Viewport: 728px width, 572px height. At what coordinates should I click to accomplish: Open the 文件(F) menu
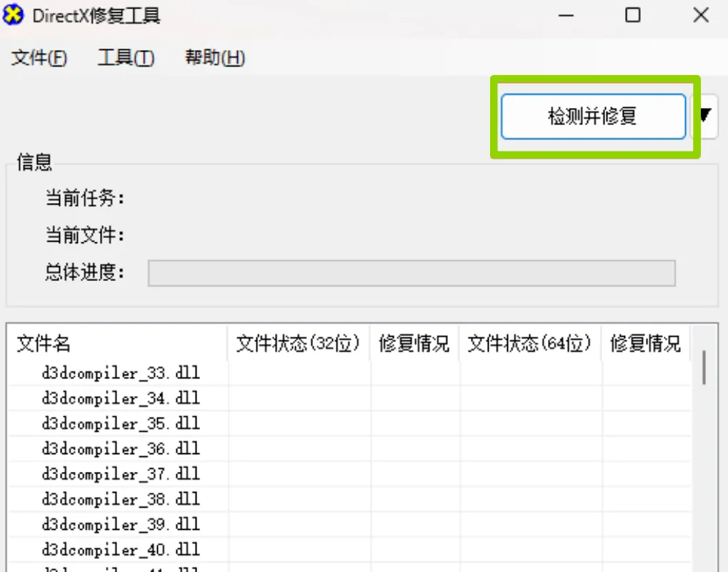[39, 58]
